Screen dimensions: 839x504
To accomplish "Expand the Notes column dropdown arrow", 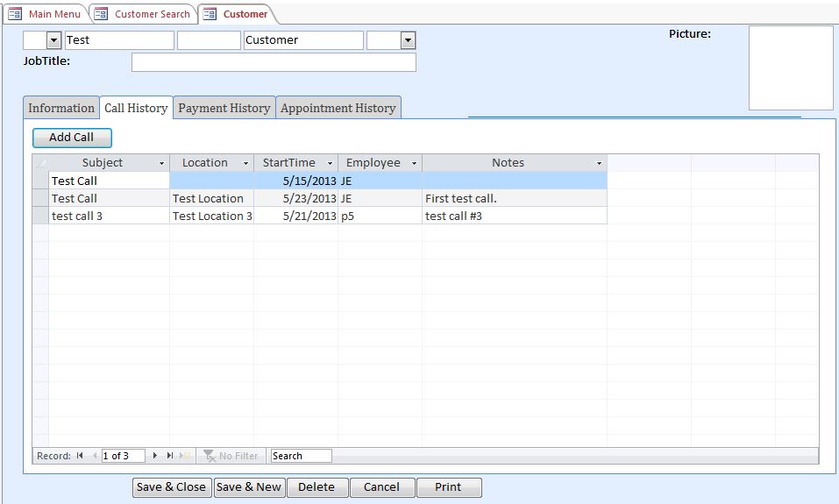I will click(x=599, y=163).
